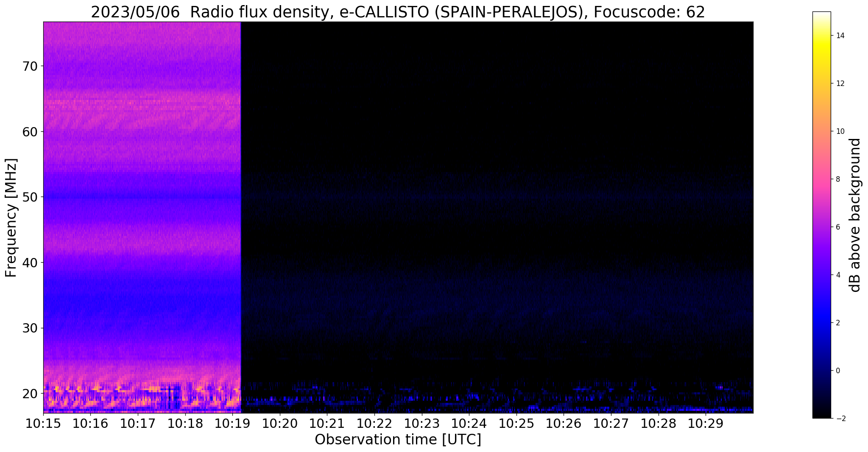This screenshot has width=868, height=452.
Task: Click the 20 MHz frequency tick label
Action: point(30,394)
